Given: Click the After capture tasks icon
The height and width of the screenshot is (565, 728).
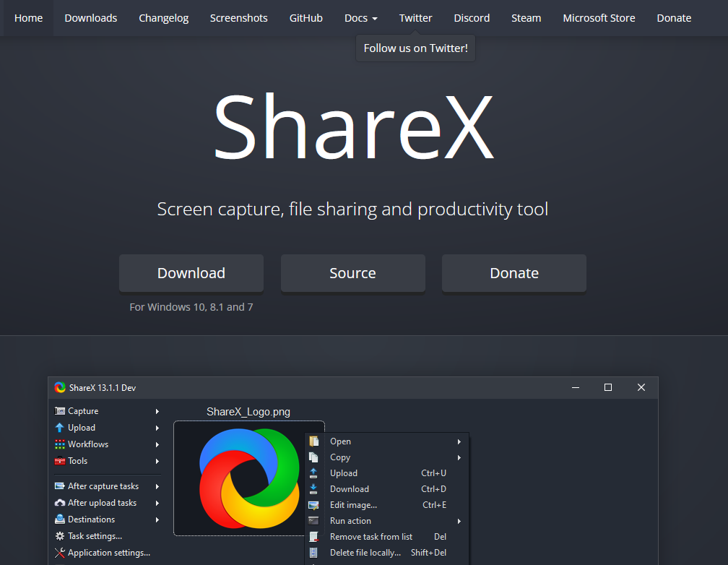Looking at the screenshot, I should coord(59,486).
